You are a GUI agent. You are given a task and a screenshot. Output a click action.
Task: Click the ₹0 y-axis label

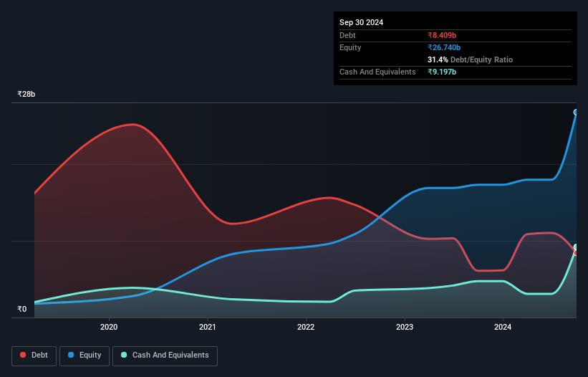[x=22, y=309]
